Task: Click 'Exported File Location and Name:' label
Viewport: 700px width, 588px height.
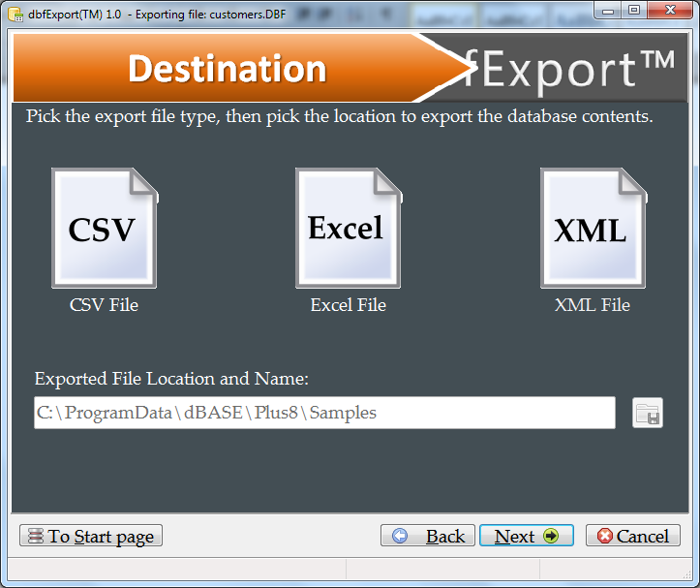Action: [171, 379]
